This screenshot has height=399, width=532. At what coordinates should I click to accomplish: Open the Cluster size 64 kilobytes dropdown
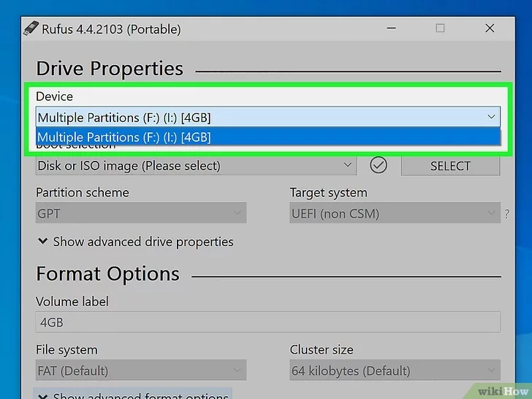click(x=395, y=370)
